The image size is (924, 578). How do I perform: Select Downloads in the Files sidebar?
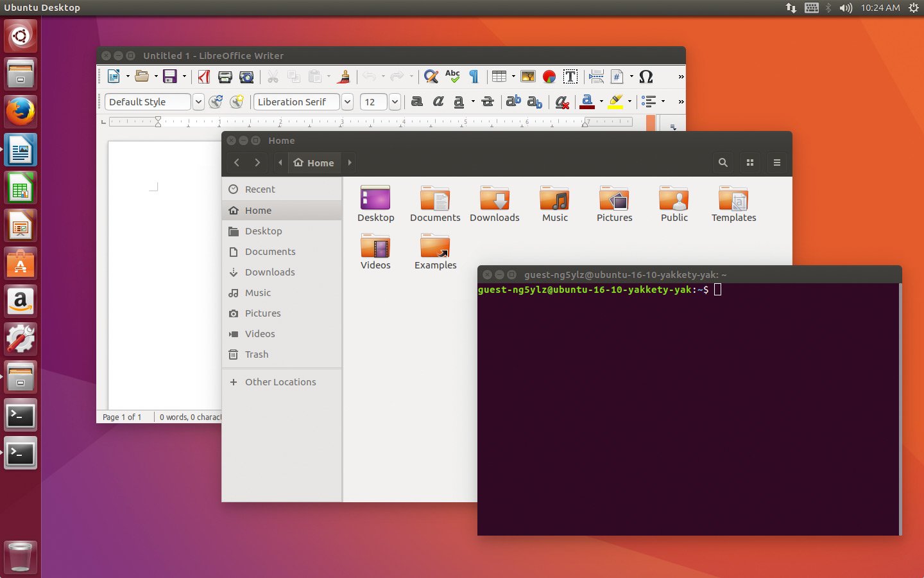[x=269, y=272]
